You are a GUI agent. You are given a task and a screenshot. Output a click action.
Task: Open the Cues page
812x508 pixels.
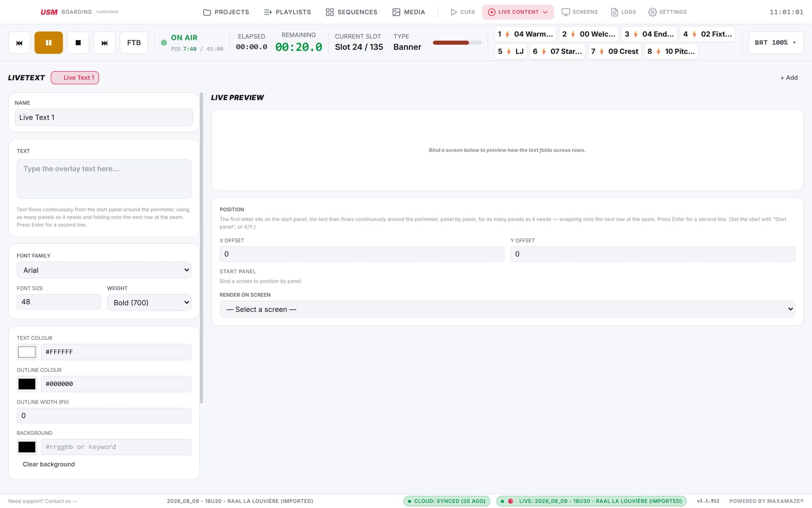462,12
